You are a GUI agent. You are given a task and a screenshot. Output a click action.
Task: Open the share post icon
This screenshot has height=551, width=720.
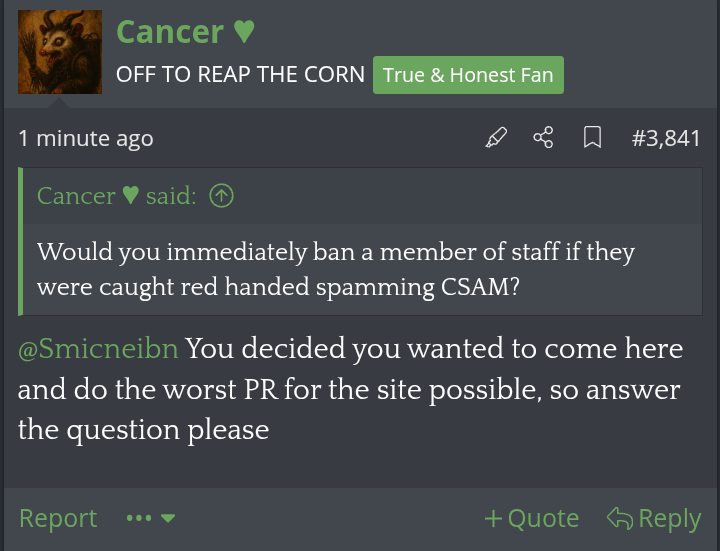pos(543,138)
